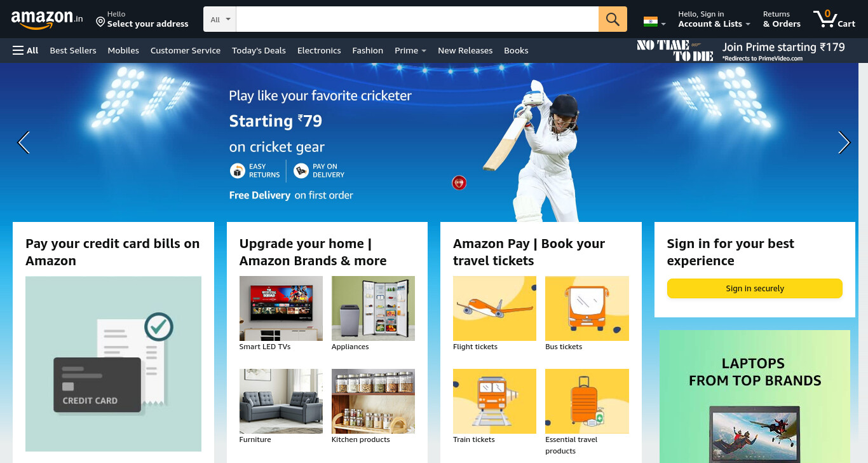Click the India flag language icon
Image resolution: width=868 pixels, height=463 pixels.
point(651,22)
